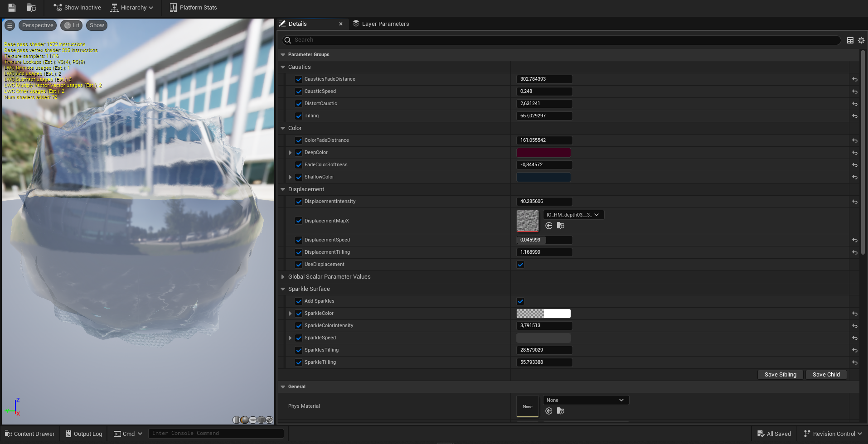Reset DisplacementIntensity to default value
Image resolution: width=868 pixels, height=444 pixels.
[x=854, y=202]
